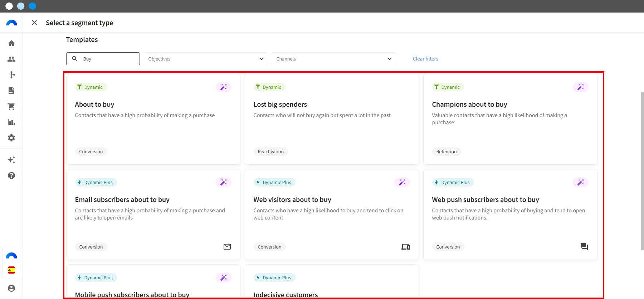Click into the search field containing "Buy"
Viewport: 644px width, 299px height.
103,59
